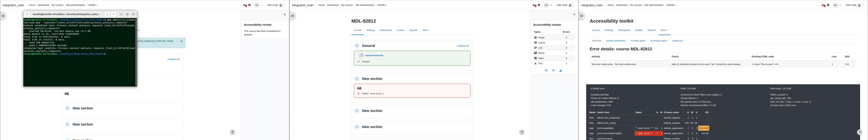The image size is (868, 140).
Task: Open My courses in the left browser window
Action: pos(57,5)
